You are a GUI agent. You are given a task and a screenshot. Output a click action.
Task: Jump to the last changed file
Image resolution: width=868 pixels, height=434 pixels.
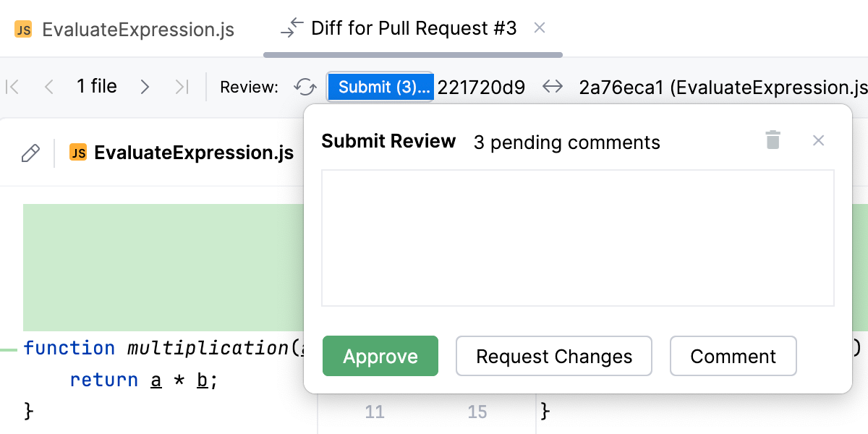tap(182, 87)
